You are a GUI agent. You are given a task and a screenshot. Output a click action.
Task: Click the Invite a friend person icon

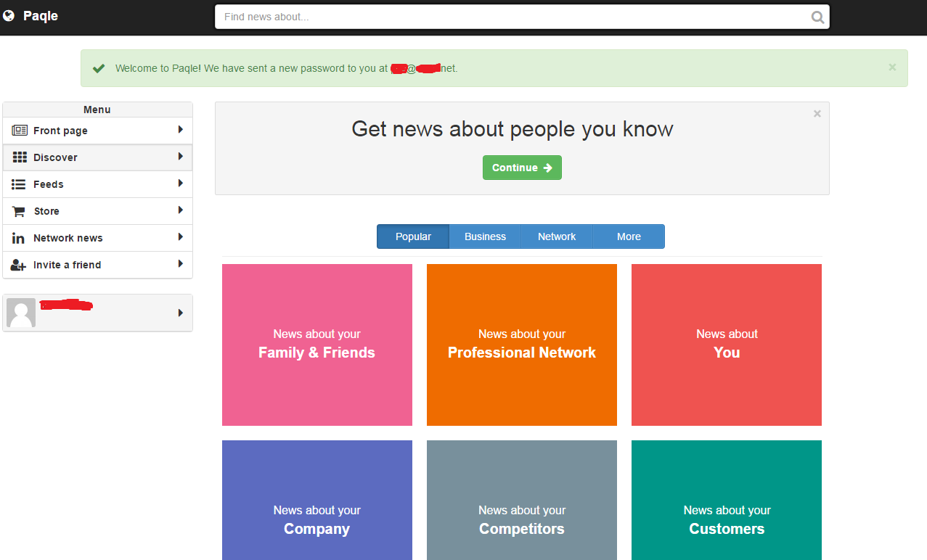19,265
